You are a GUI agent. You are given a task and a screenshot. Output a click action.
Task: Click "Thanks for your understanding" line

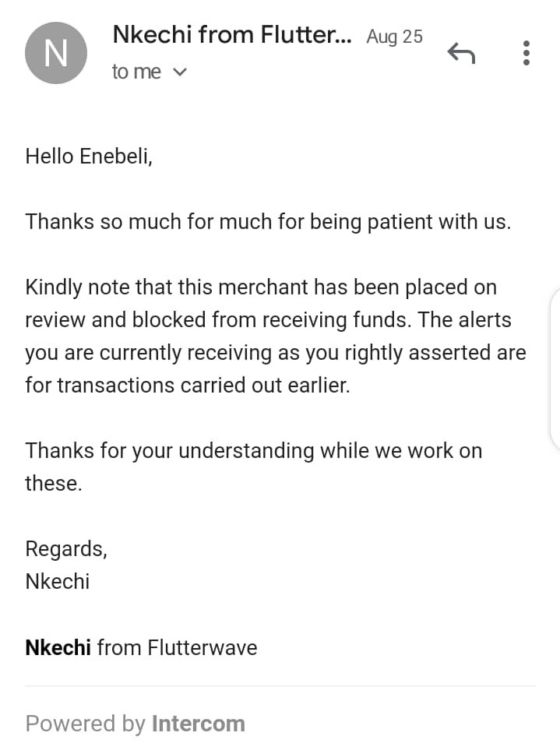(253, 451)
